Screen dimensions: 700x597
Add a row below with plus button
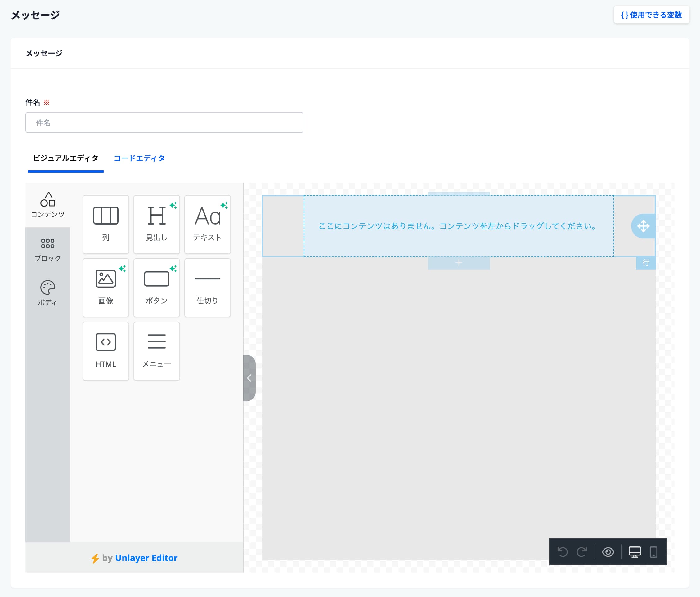coord(459,263)
